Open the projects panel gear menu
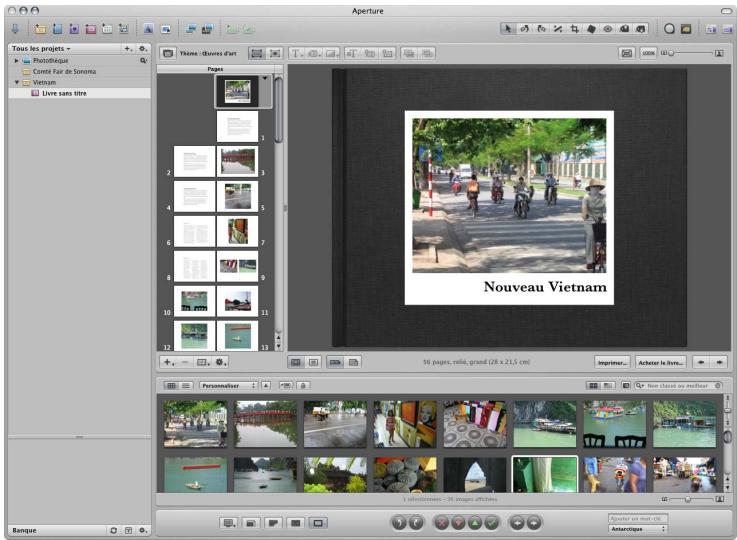This screenshot has width=737, height=540. pos(143,48)
